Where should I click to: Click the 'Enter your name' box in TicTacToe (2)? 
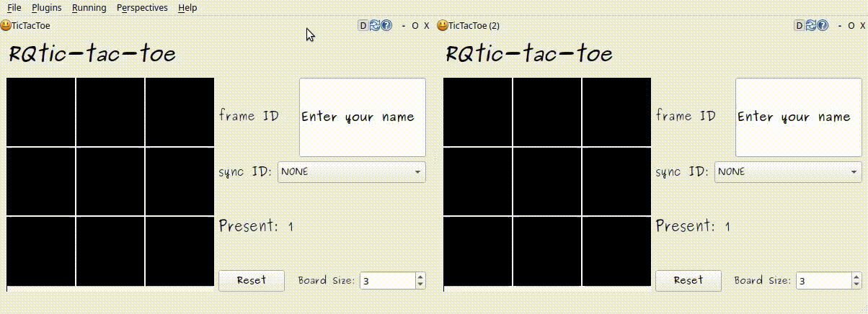799,117
